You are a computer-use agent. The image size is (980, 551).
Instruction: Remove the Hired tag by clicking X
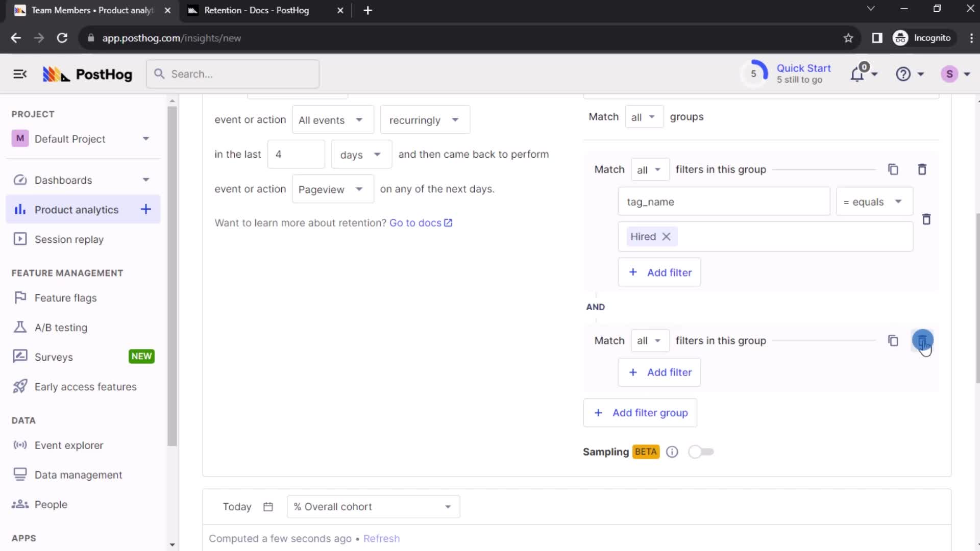[666, 236]
